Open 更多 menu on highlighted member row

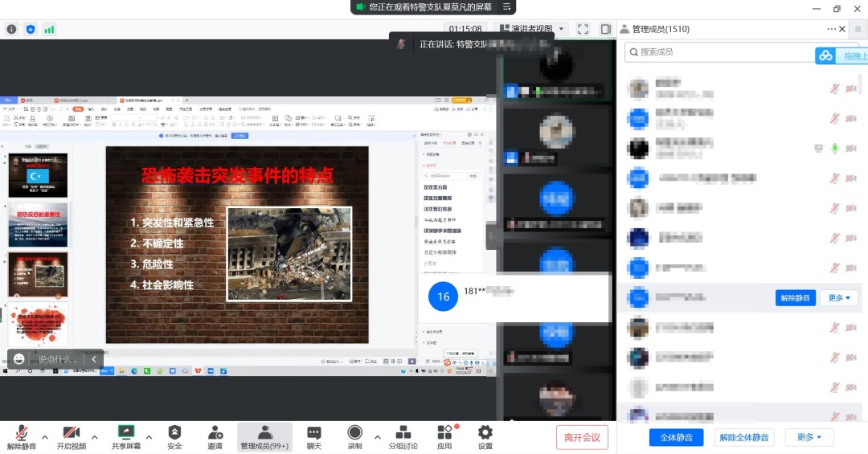click(x=839, y=298)
